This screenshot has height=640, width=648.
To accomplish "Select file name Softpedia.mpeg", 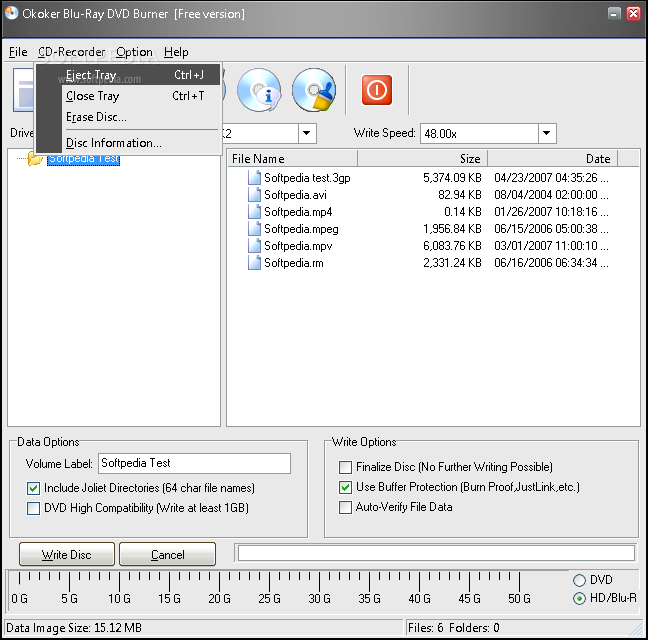I will coord(301,229).
